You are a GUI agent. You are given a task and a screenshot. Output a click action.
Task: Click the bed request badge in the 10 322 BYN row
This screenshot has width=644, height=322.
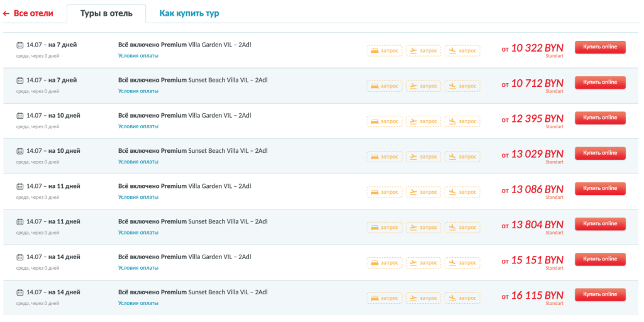coord(384,50)
